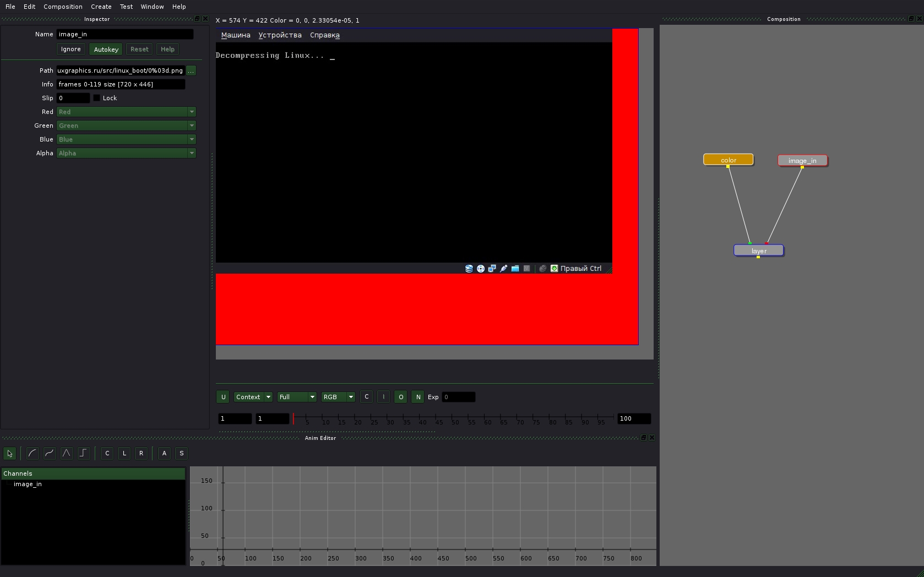
Task: Open the Red channel dropdown
Action: (126, 112)
